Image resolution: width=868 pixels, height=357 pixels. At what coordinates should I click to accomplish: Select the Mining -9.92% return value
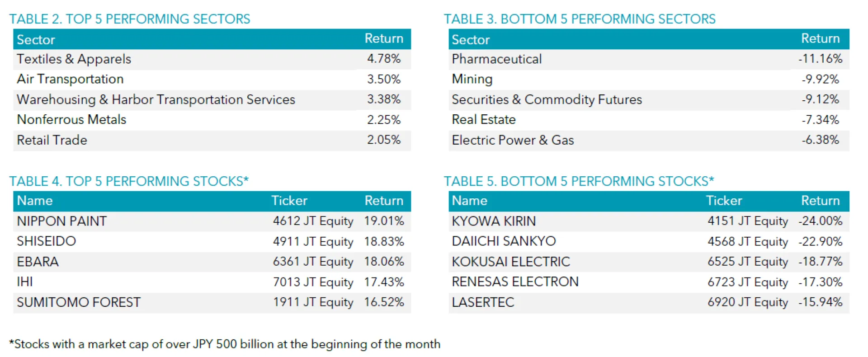tap(820, 79)
